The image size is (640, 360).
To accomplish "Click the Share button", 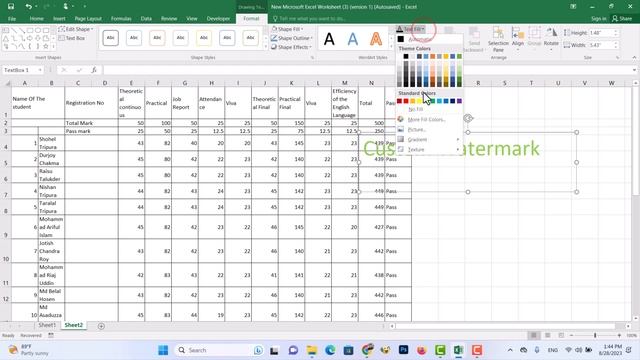I will coord(622,18).
